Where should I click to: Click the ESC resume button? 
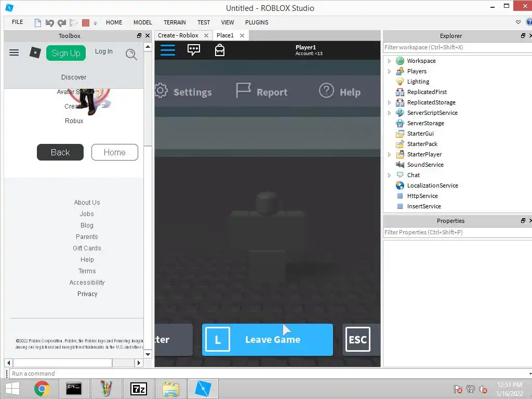pyautogui.click(x=361, y=340)
